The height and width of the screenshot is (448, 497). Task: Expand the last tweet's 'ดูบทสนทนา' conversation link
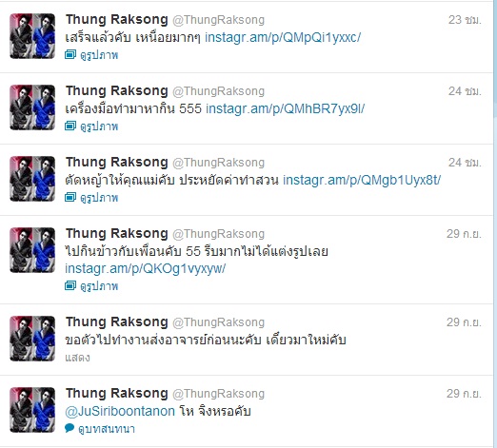point(107,429)
